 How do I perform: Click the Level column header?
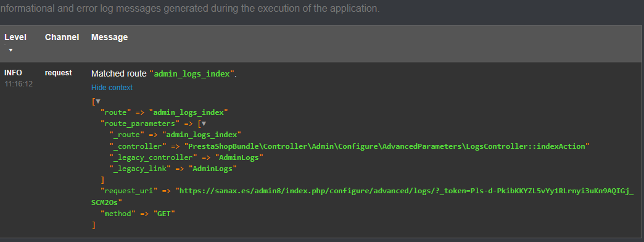(15, 37)
